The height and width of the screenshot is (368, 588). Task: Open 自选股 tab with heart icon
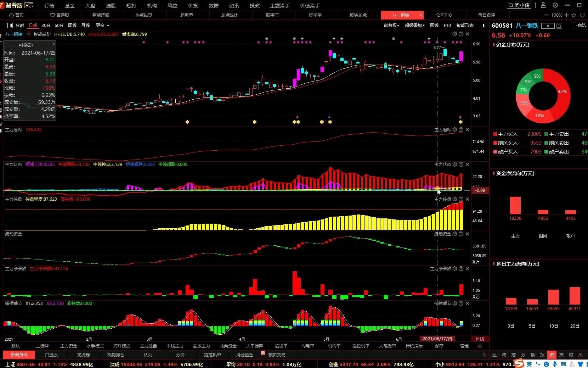60,15
